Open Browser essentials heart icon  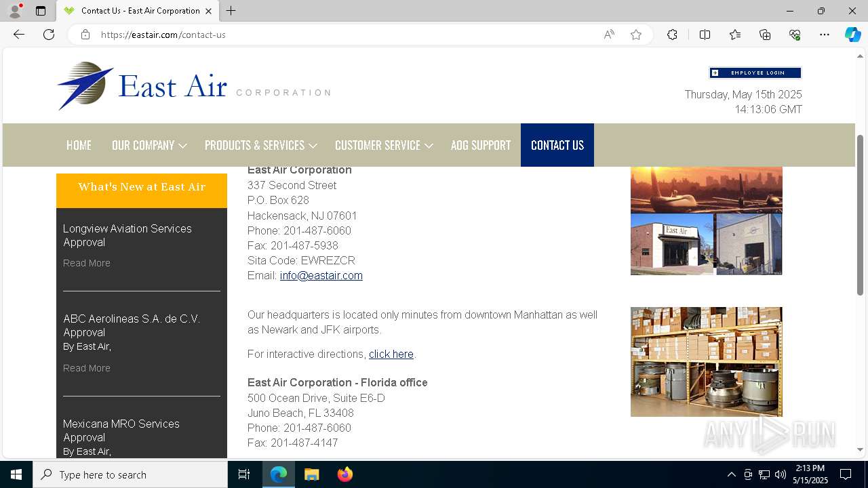(x=795, y=35)
